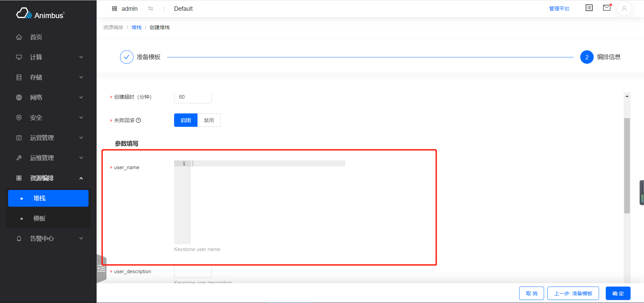
Task: Click the help tooltip beside 失败回滚
Action: coord(139,120)
